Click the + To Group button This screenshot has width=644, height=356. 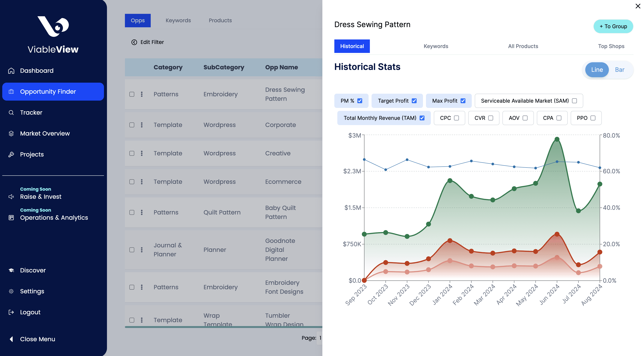point(613,26)
